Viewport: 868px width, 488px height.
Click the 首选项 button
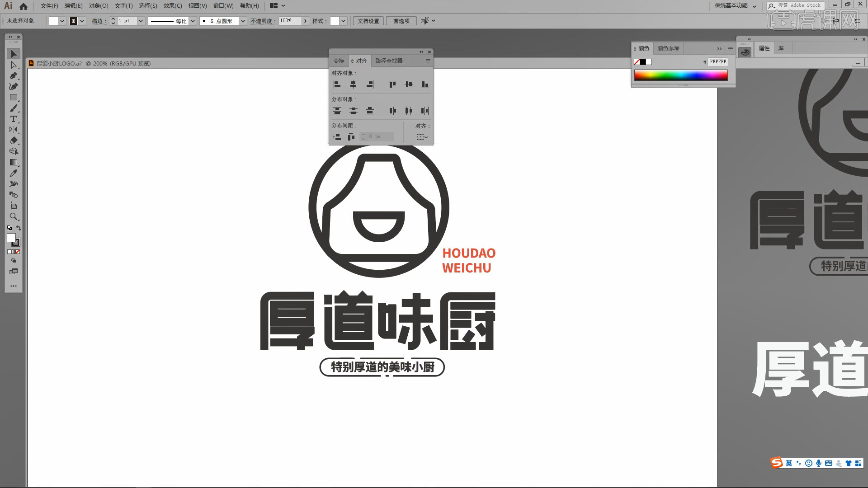click(401, 21)
